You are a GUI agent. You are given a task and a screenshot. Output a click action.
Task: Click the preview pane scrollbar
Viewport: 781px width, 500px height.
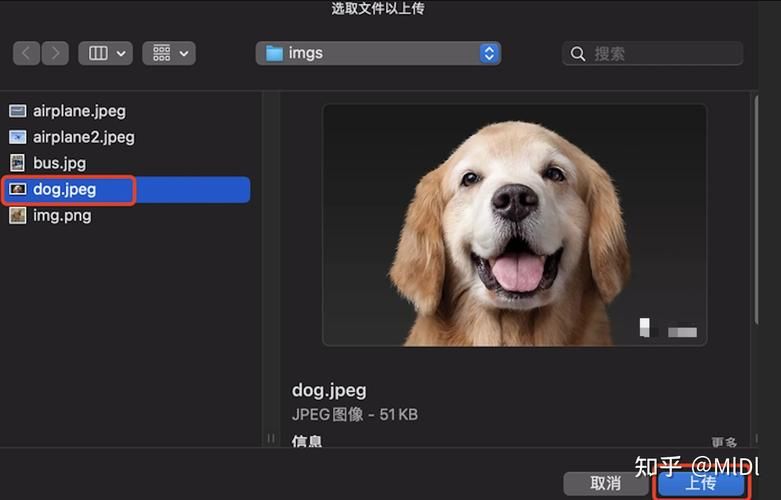click(x=756, y=209)
